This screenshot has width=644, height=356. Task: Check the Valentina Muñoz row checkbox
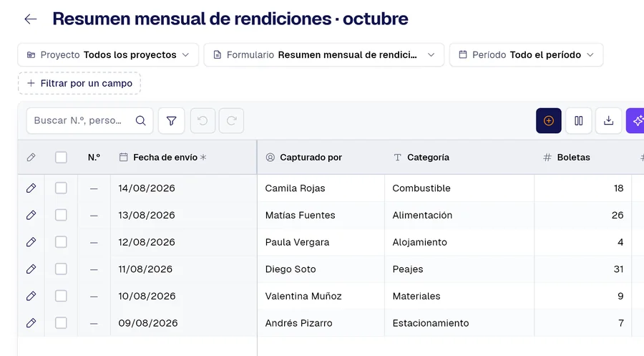[62, 296]
